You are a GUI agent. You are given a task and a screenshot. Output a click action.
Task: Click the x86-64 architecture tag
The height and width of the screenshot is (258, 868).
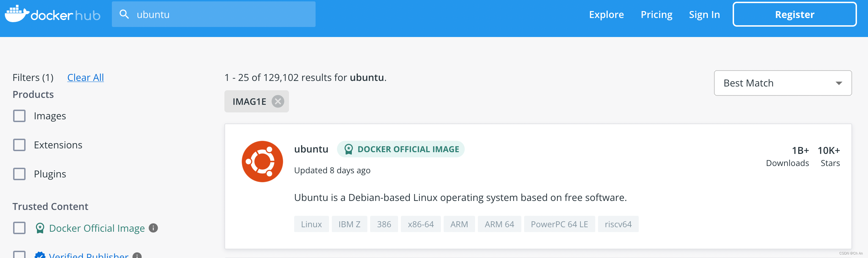pos(421,224)
